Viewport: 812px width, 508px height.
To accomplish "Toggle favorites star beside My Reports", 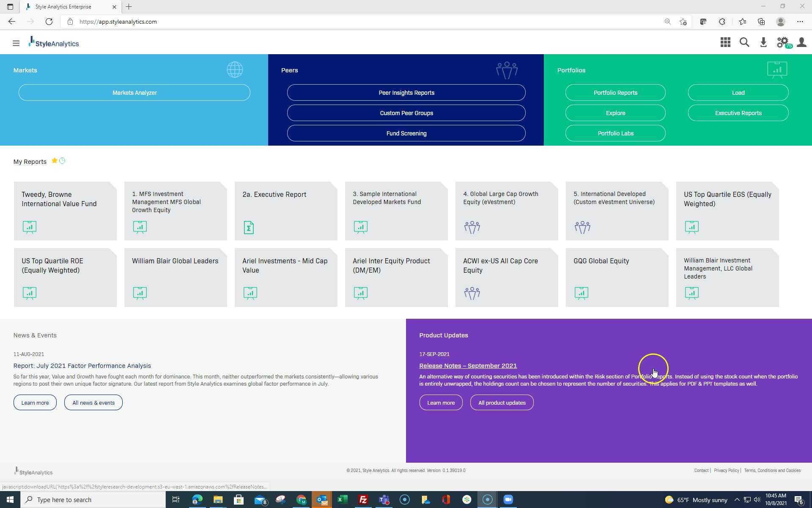I will tap(55, 161).
